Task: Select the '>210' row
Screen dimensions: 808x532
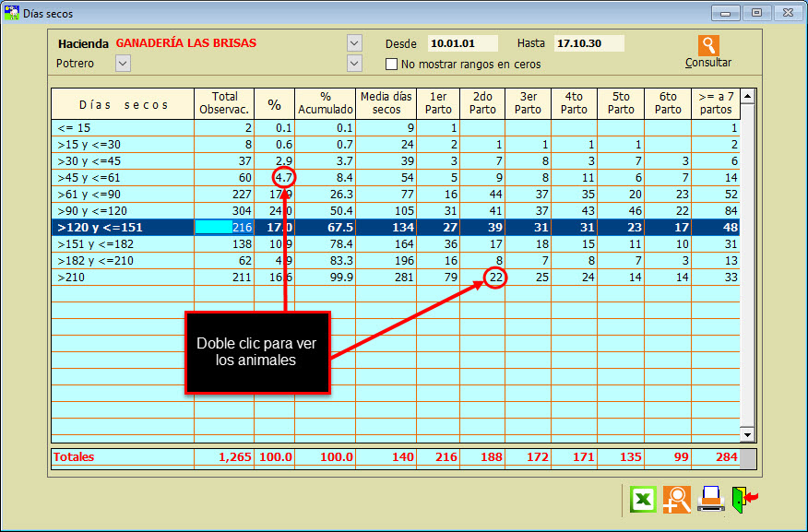Action: coord(122,277)
